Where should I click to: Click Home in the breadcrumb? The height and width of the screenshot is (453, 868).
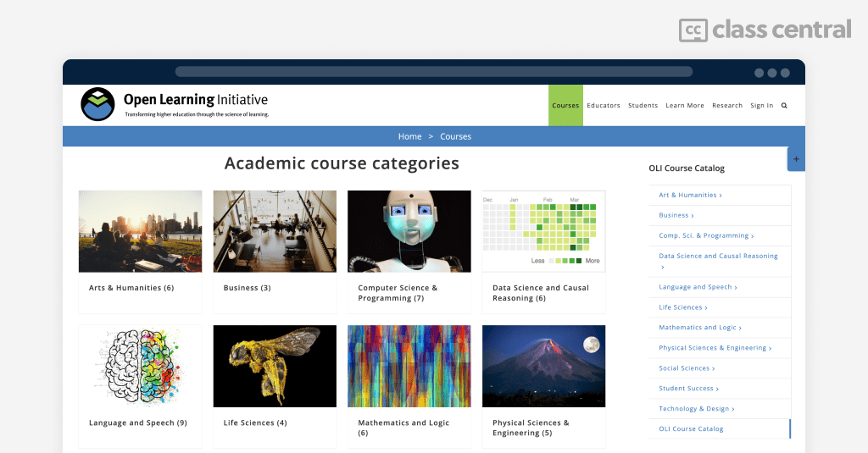(x=409, y=136)
